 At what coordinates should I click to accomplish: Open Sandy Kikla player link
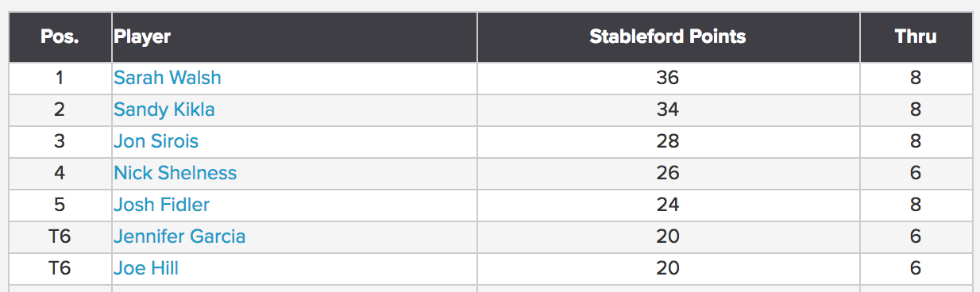(164, 109)
